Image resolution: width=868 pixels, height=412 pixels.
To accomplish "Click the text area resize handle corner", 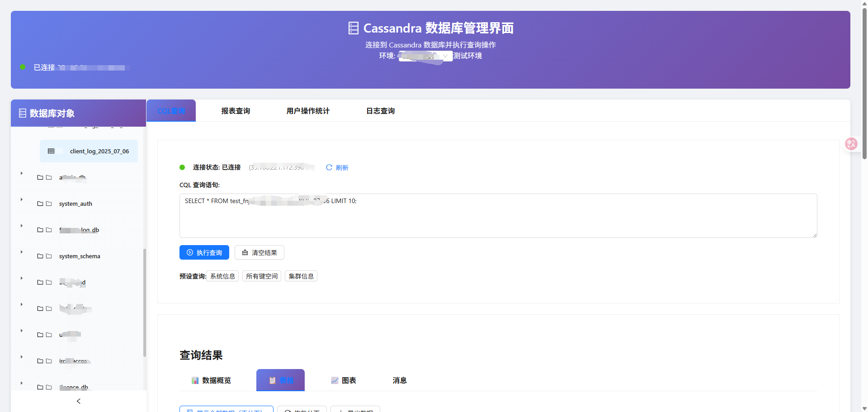I will click(x=815, y=235).
